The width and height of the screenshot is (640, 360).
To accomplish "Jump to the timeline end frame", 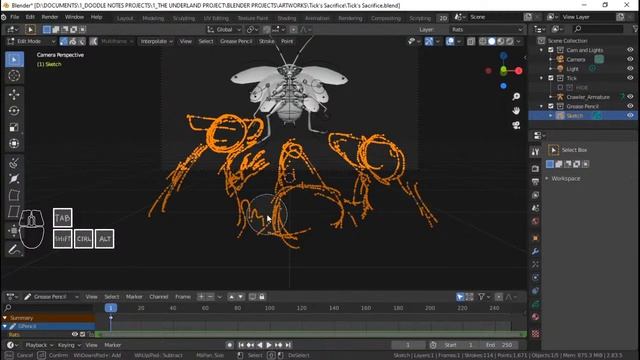I will point(288,345).
